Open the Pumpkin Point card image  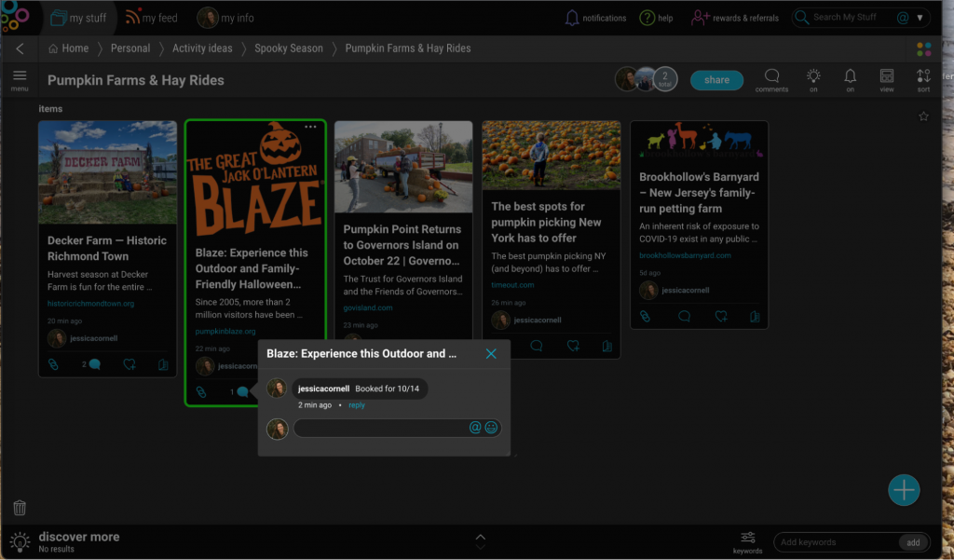[403, 167]
